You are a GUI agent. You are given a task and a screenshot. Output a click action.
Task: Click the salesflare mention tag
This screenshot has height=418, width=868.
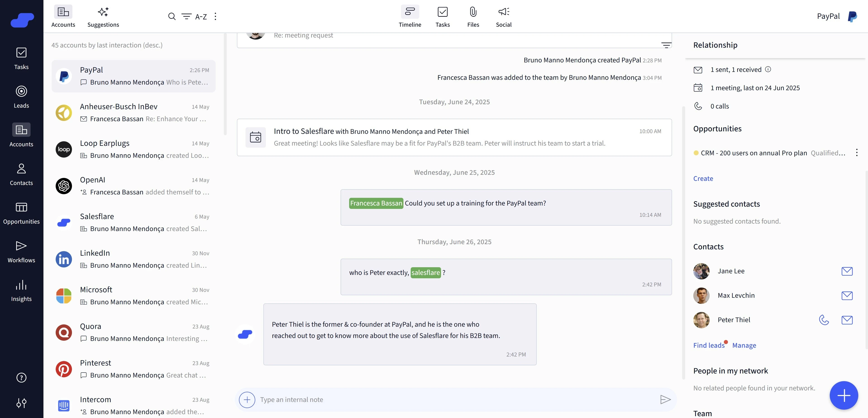click(426, 273)
